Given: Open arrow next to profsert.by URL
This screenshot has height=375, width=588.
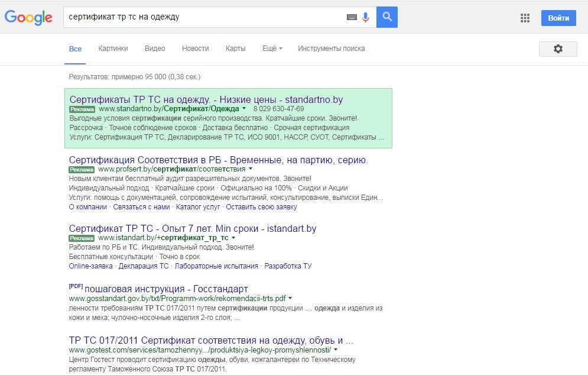Looking at the screenshot, I should (251, 169).
